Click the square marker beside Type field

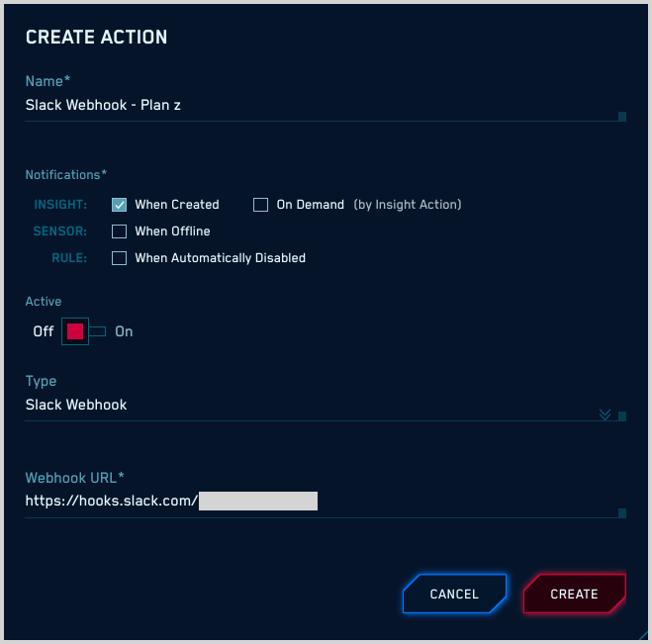622,415
